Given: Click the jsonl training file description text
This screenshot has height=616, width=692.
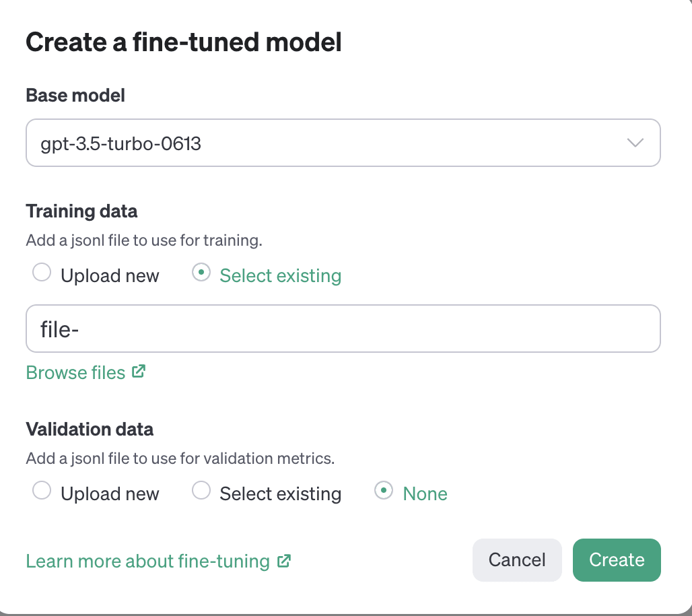Looking at the screenshot, I should [143, 240].
